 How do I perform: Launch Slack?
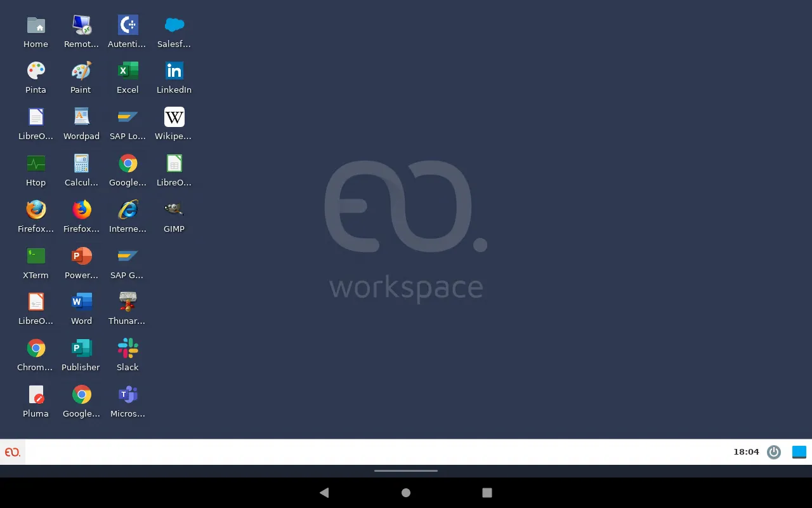tap(128, 349)
